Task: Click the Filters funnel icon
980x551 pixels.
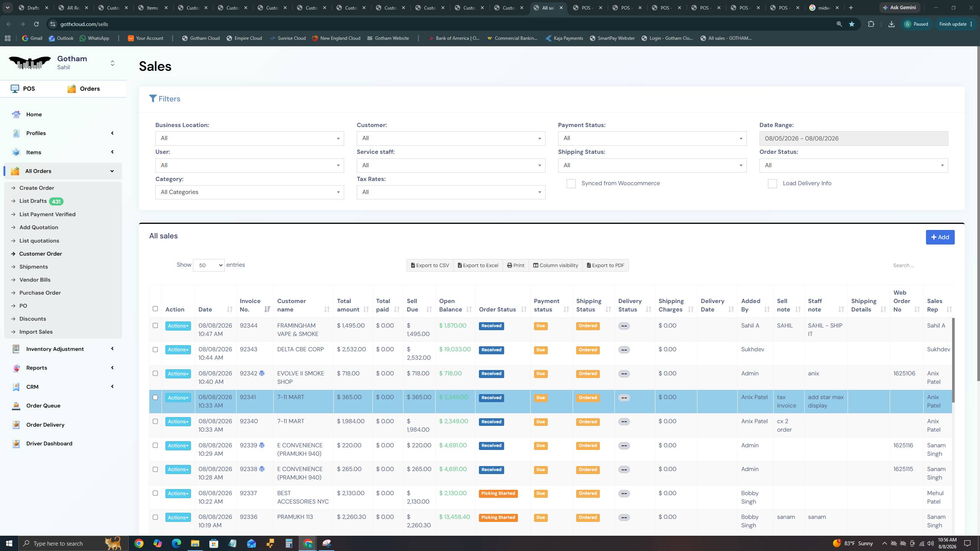Action: point(153,99)
